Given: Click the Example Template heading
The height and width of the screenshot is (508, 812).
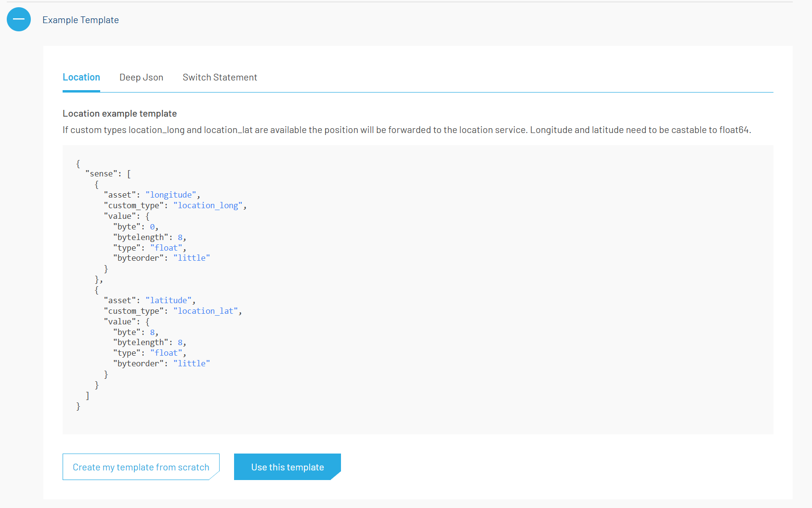Looking at the screenshot, I should 80,20.
